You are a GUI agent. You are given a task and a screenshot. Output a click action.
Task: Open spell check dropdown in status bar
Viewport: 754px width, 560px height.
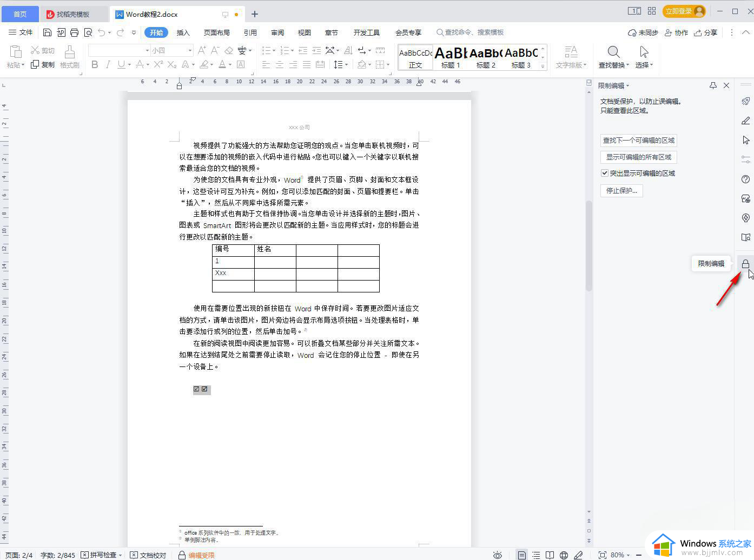120,555
